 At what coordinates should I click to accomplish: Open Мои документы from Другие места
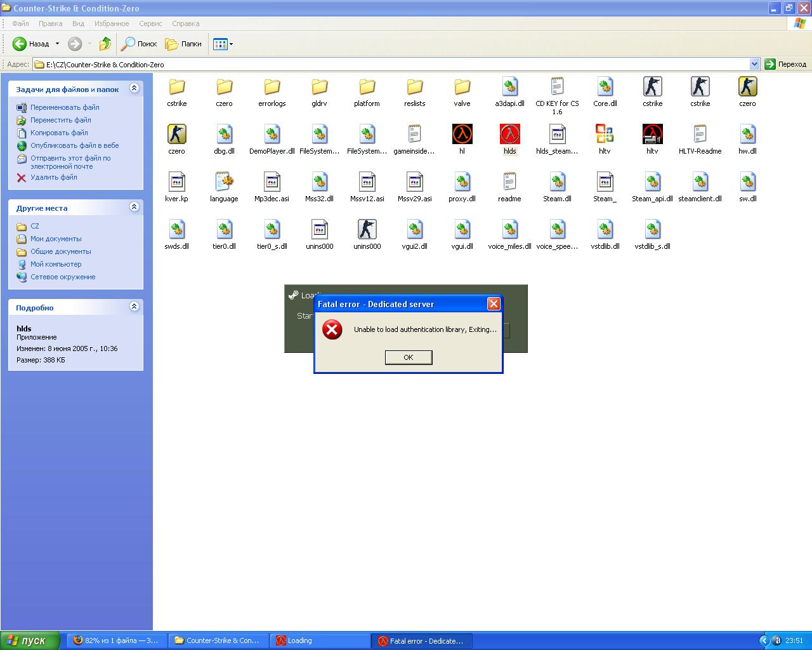tap(56, 239)
